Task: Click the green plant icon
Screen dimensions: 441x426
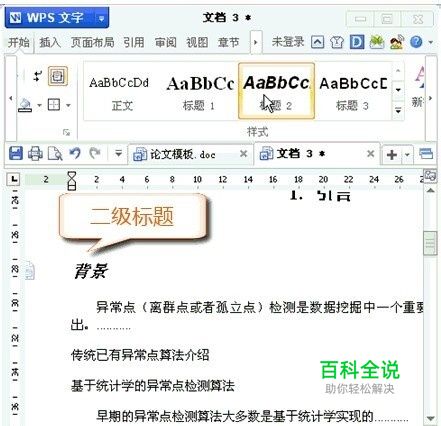Action: click(377, 42)
